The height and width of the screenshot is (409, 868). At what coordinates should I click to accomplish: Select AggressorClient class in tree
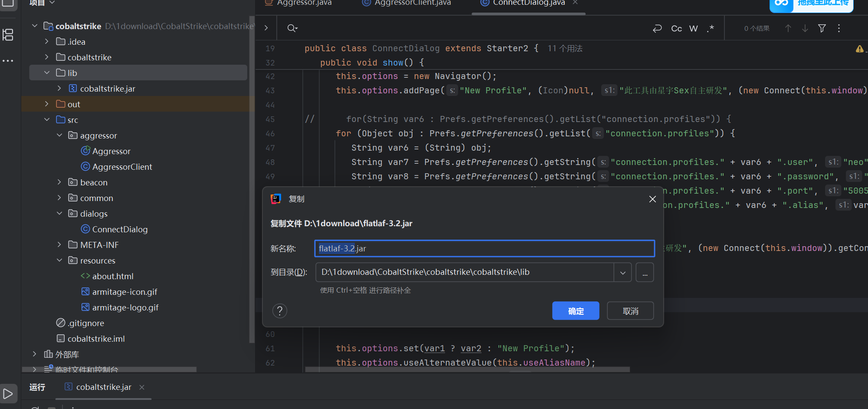(122, 167)
